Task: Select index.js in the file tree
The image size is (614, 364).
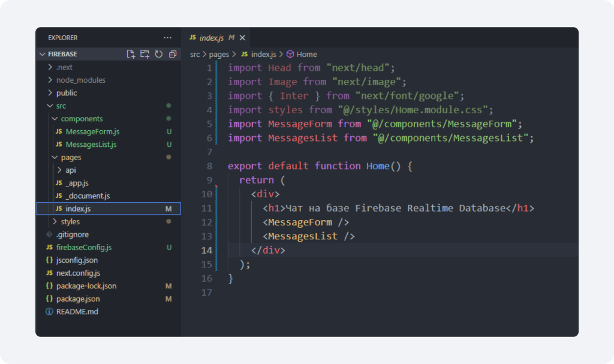Action: (x=109, y=209)
